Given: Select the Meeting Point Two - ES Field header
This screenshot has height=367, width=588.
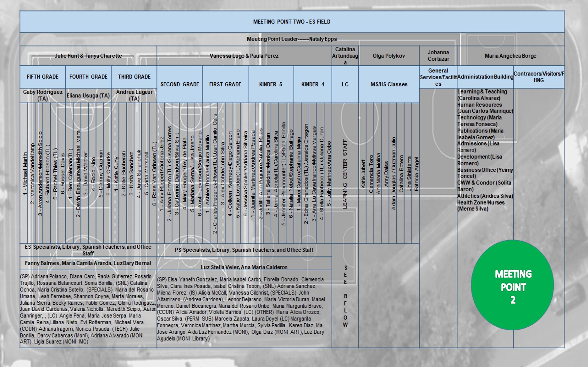Looking at the screenshot, I should 292,22.
